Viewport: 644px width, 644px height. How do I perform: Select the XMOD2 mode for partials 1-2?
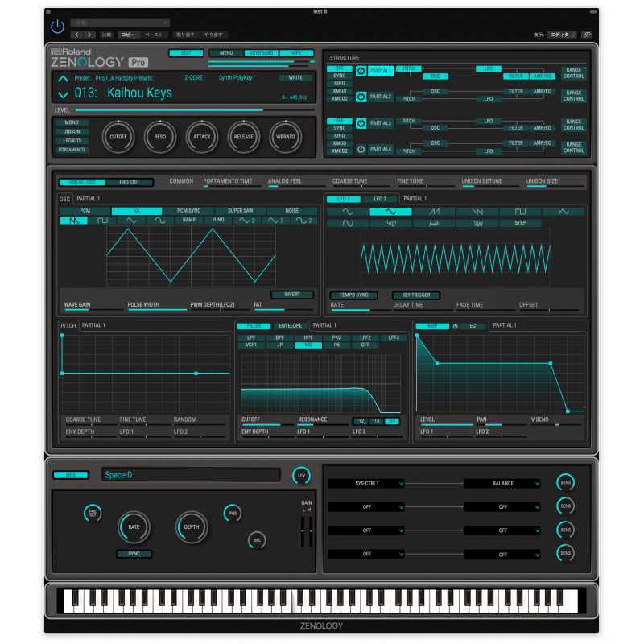coord(339,98)
